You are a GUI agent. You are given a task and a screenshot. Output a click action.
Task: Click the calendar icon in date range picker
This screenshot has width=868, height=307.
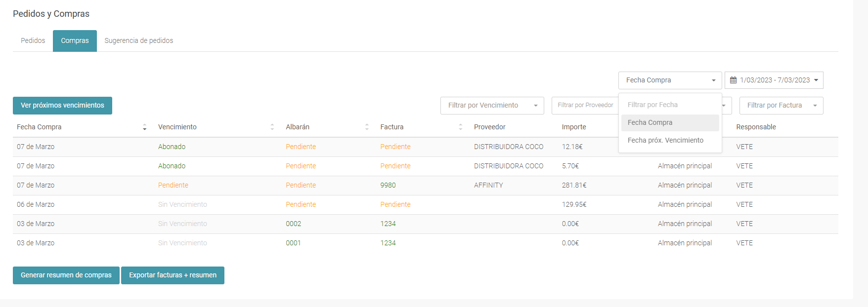733,80
